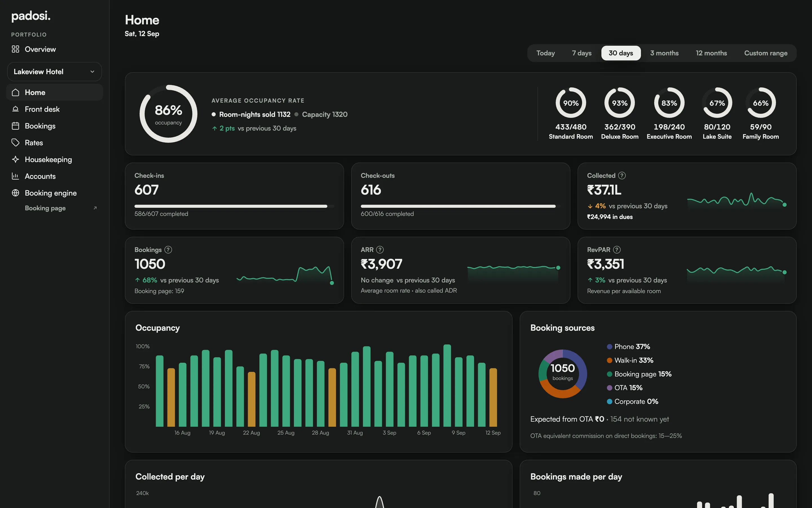Click "Booking page: 159" text
Image resolution: width=812 pixels, height=508 pixels.
pyautogui.click(x=159, y=291)
